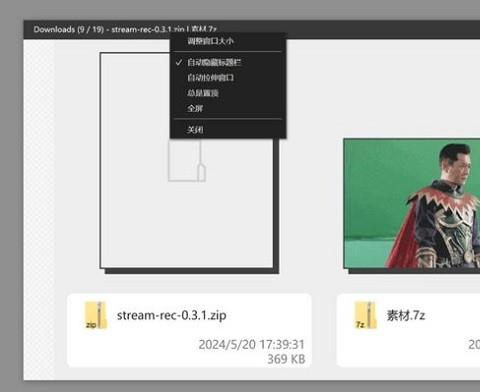Click the gray background outside the window
This screenshot has height=392, width=480.
11,200
